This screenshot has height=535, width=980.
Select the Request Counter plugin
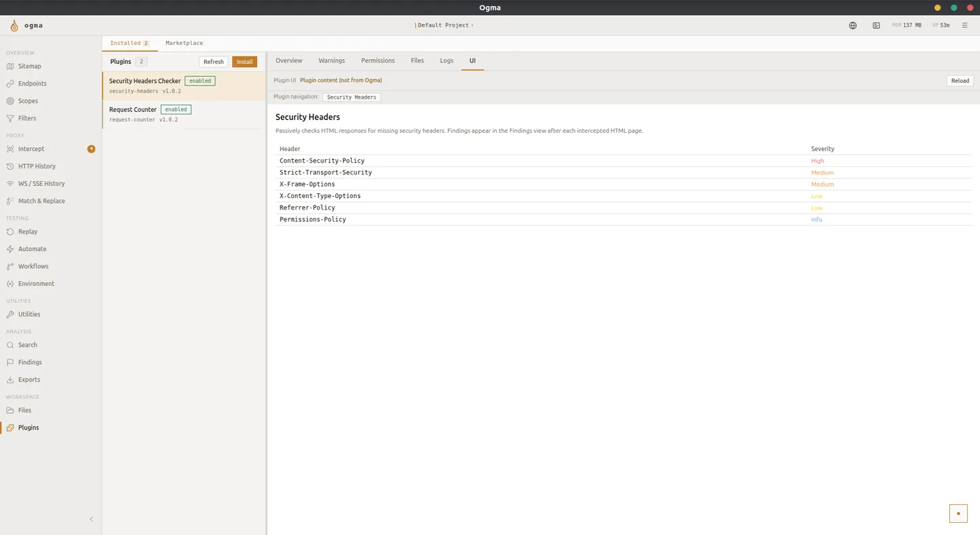(184, 114)
